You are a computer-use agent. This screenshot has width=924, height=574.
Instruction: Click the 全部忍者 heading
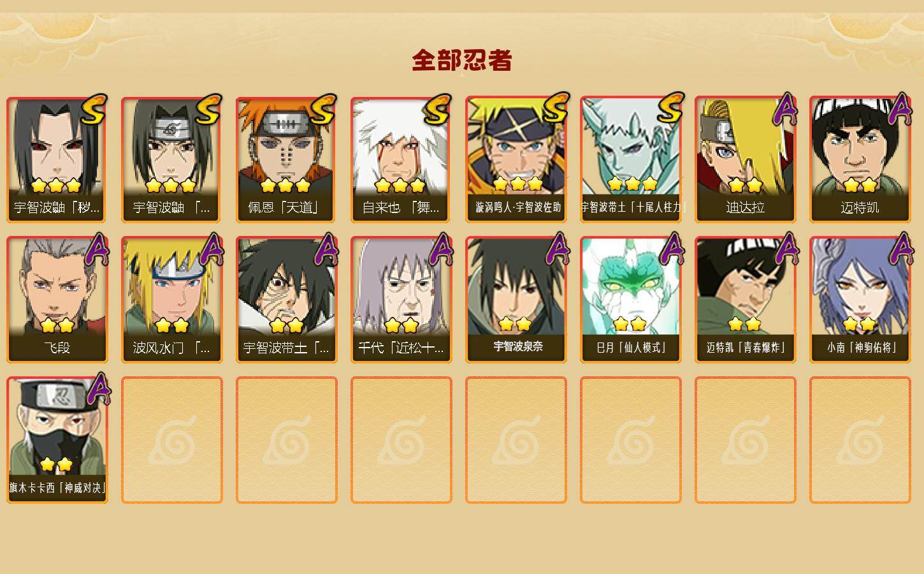click(x=462, y=61)
